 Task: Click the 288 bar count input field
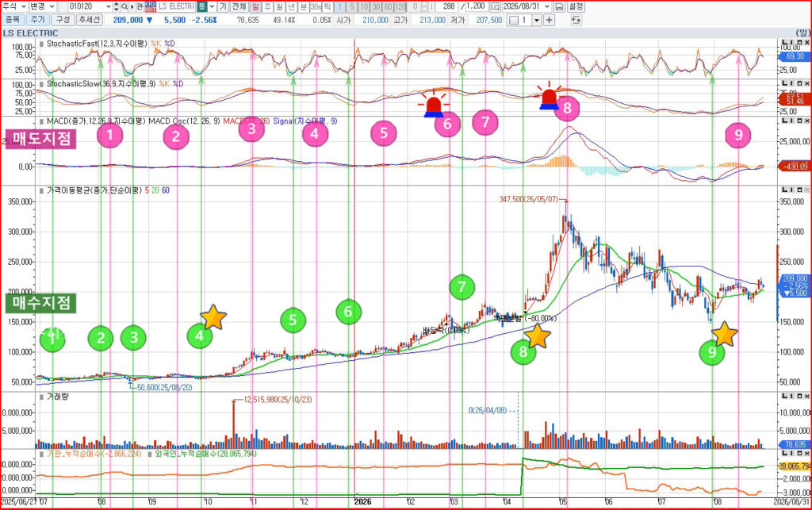pos(447,6)
